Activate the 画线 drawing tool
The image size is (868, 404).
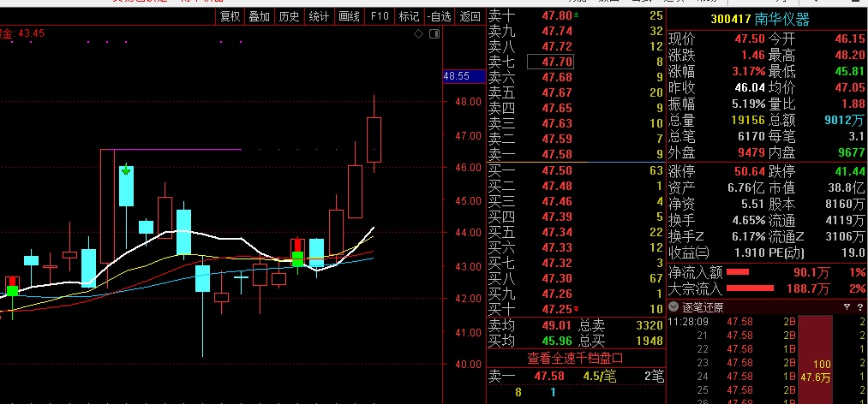point(349,16)
